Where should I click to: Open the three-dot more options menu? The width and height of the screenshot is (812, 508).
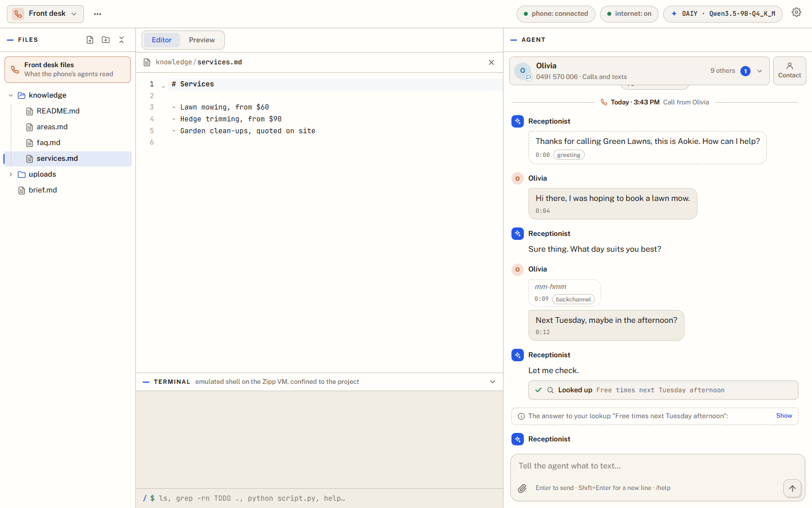(98, 14)
